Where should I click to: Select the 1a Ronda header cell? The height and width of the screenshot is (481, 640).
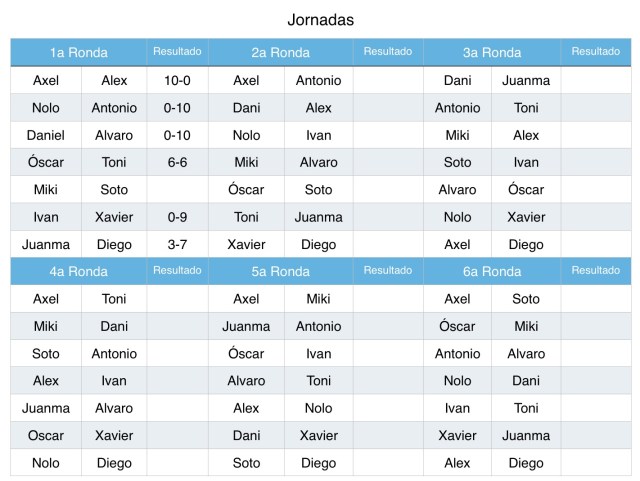click(x=78, y=53)
